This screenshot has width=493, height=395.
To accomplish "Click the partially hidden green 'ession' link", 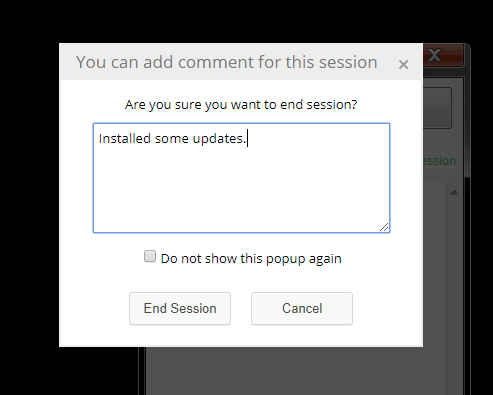I will (x=439, y=161).
